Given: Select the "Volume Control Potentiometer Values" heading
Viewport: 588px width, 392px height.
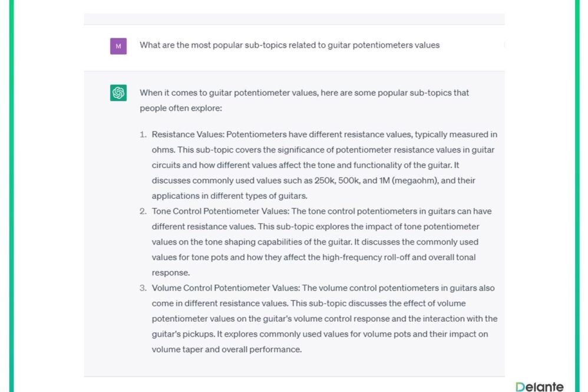Looking at the screenshot, I should tap(226, 288).
